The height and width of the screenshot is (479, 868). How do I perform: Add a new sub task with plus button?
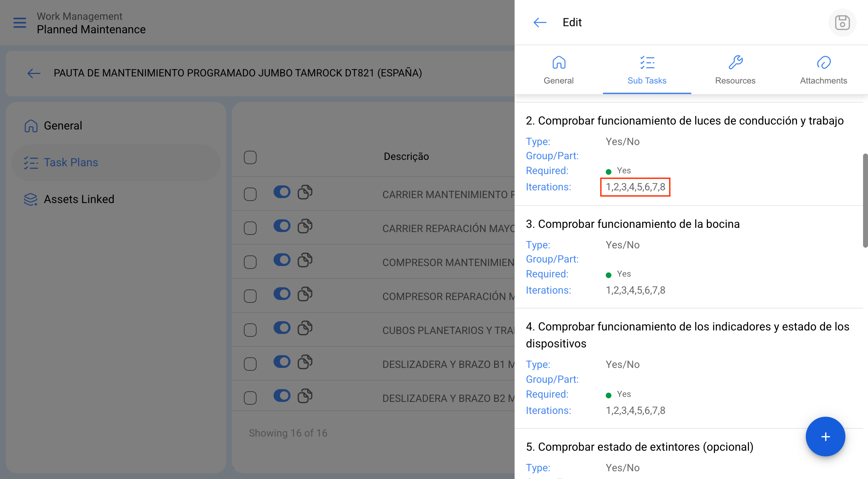tap(825, 437)
